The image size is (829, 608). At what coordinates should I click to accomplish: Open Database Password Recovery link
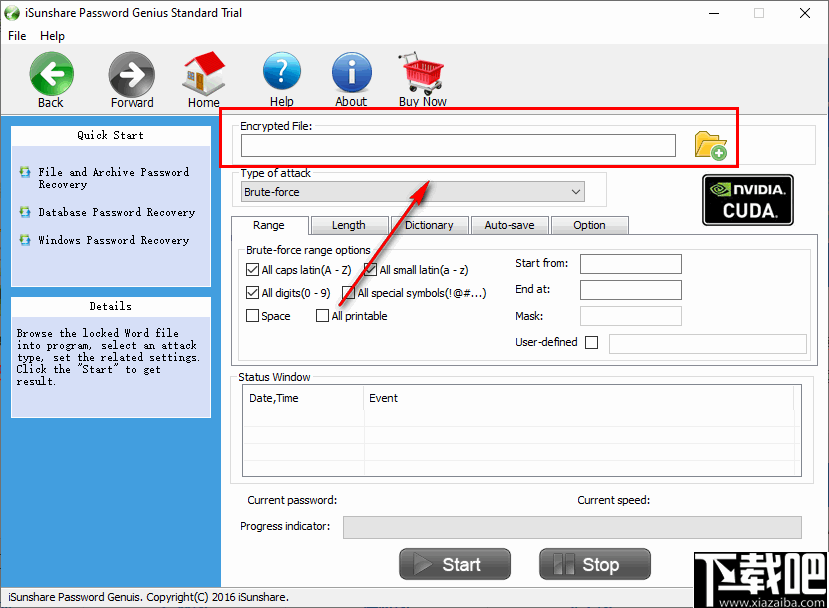pyautogui.click(x=117, y=212)
